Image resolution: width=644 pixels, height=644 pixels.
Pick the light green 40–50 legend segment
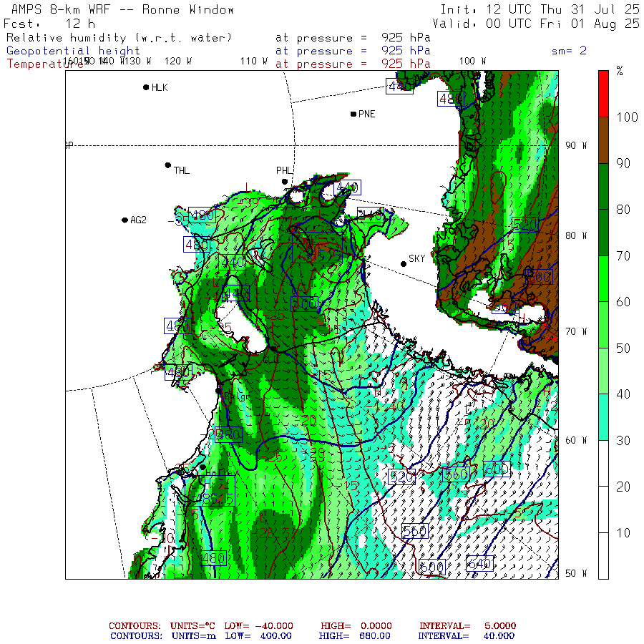(603, 371)
